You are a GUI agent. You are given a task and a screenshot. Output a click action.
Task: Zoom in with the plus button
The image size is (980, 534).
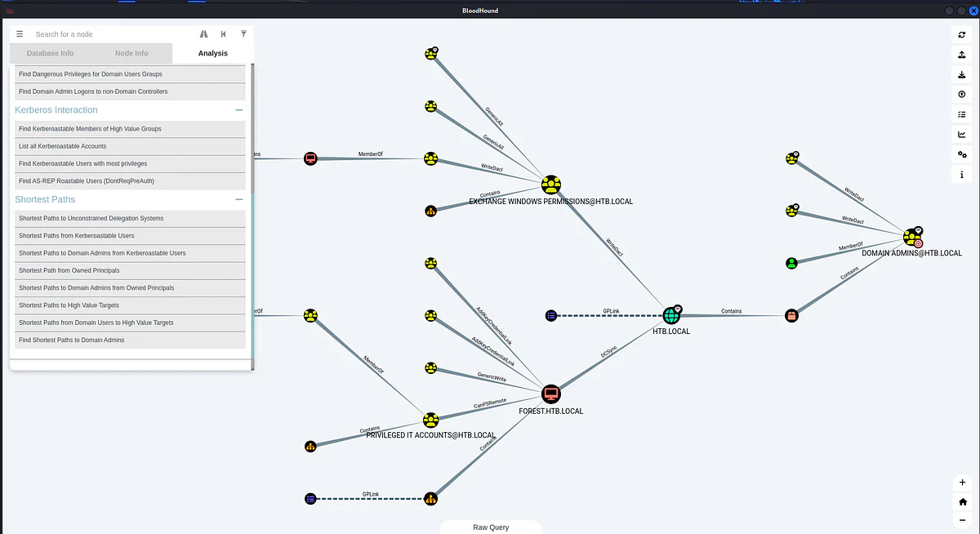963,483
